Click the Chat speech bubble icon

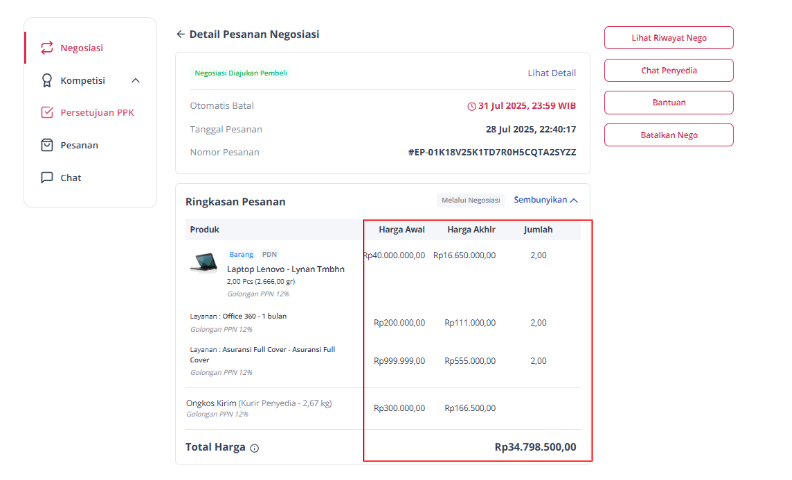click(x=47, y=177)
